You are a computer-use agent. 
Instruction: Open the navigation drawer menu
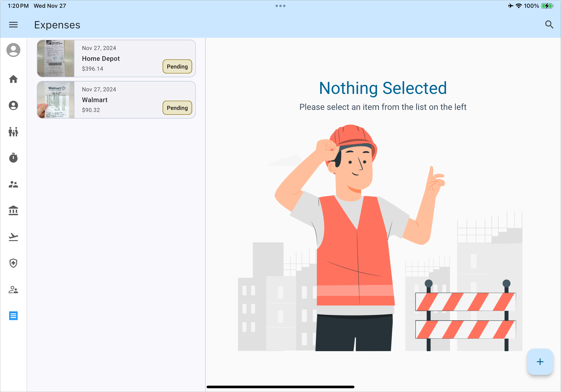(13, 25)
